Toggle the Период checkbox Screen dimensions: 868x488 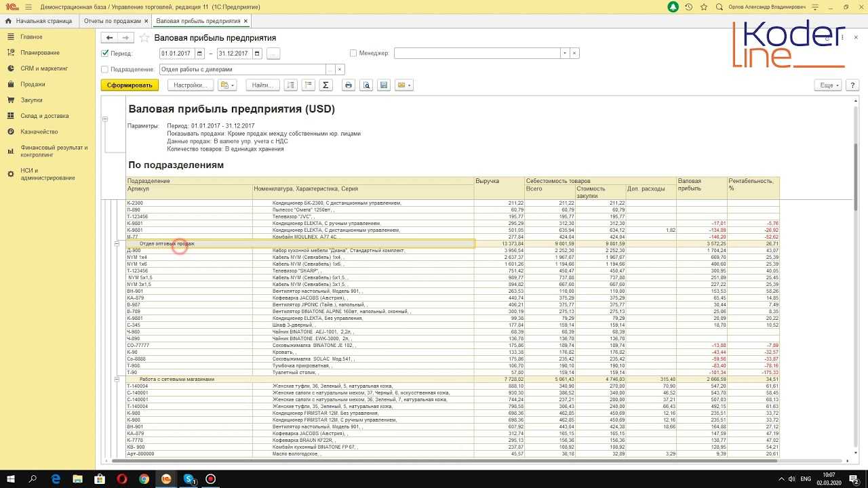pos(105,54)
